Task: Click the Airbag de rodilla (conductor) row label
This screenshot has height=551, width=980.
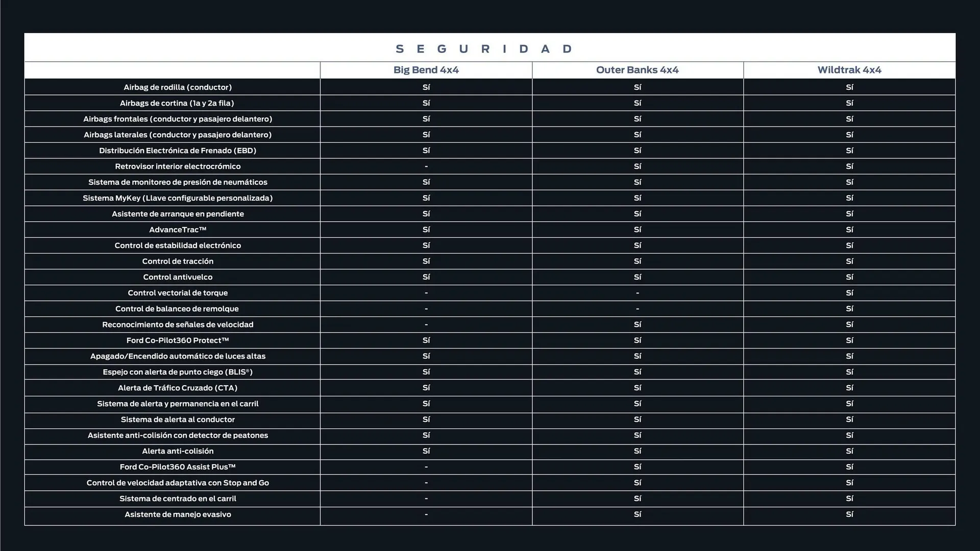Action: click(x=178, y=87)
